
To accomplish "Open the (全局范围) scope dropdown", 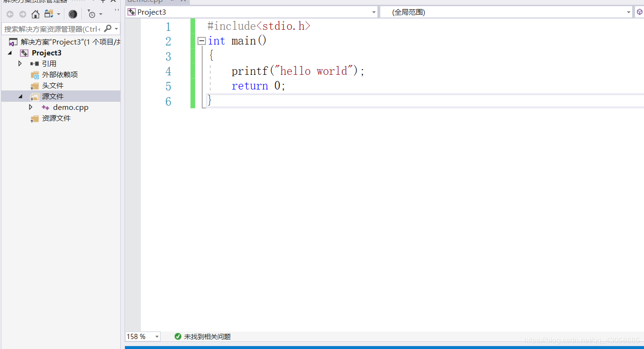I will [628, 11].
